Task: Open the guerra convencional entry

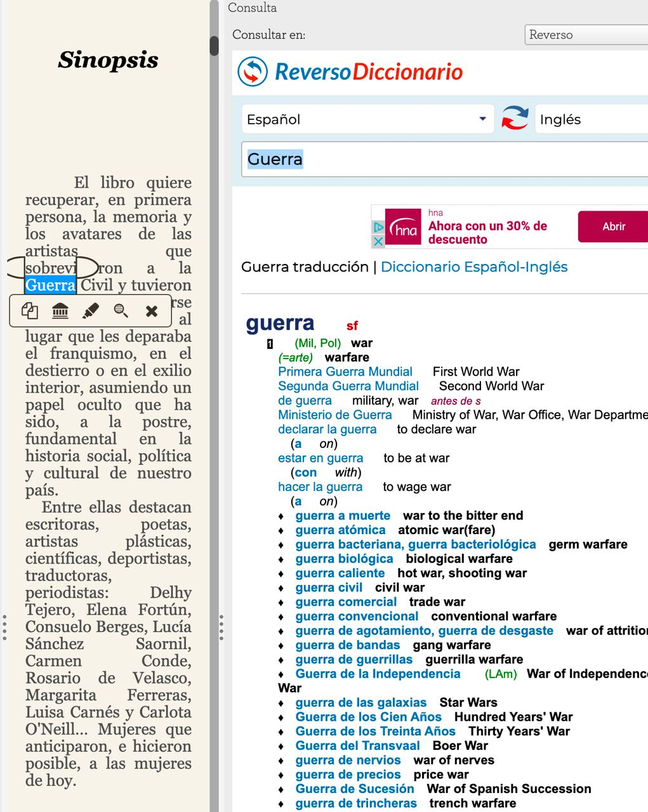Action: (x=357, y=617)
